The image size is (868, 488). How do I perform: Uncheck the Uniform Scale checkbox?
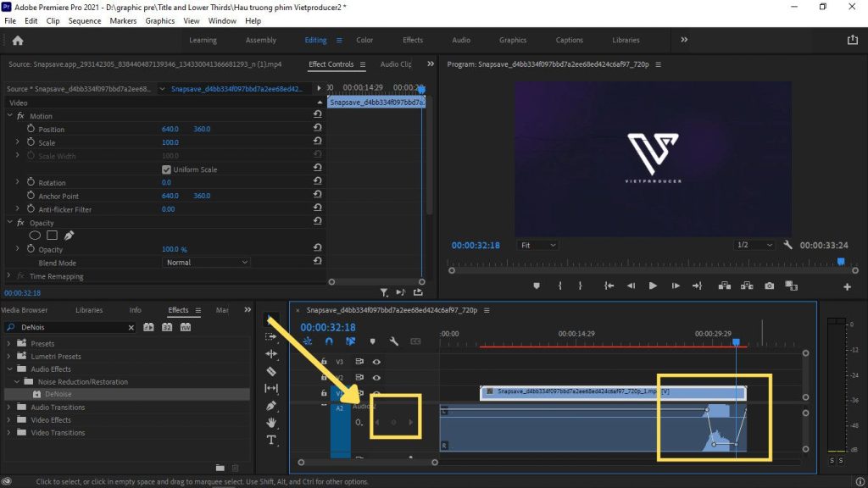pyautogui.click(x=166, y=169)
